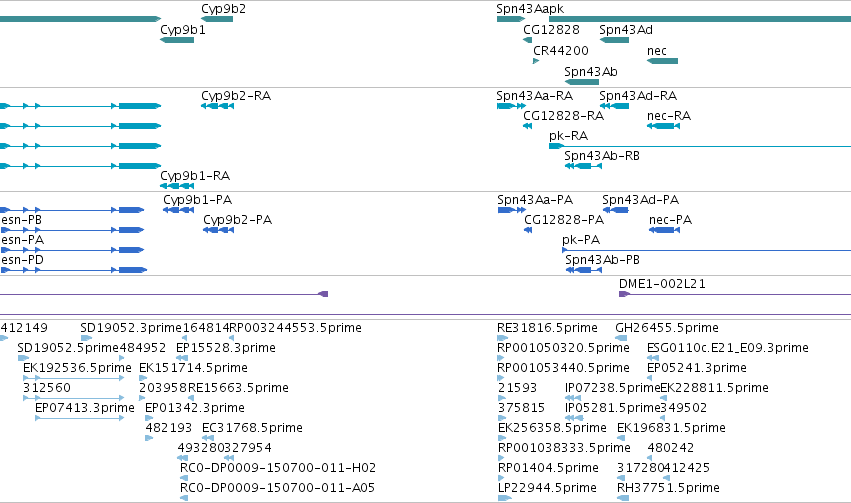Open the Cyp9b1-PA protein label
Image resolution: width=851 pixels, height=503 pixels.
pos(198,200)
